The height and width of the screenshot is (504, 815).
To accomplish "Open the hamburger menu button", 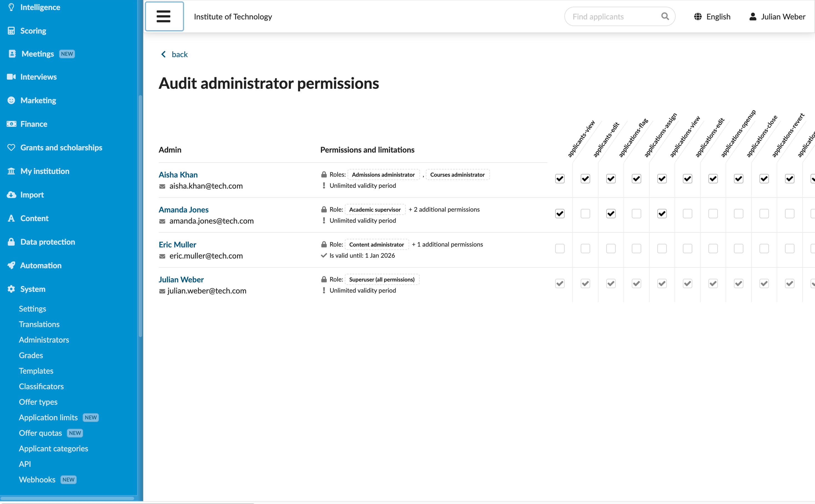I will click(164, 16).
